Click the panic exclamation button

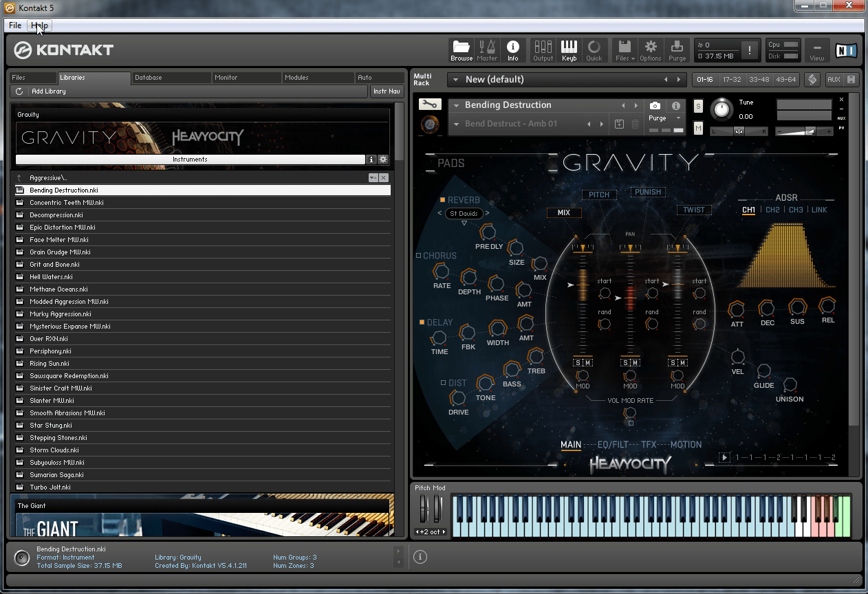pos(749,50)
